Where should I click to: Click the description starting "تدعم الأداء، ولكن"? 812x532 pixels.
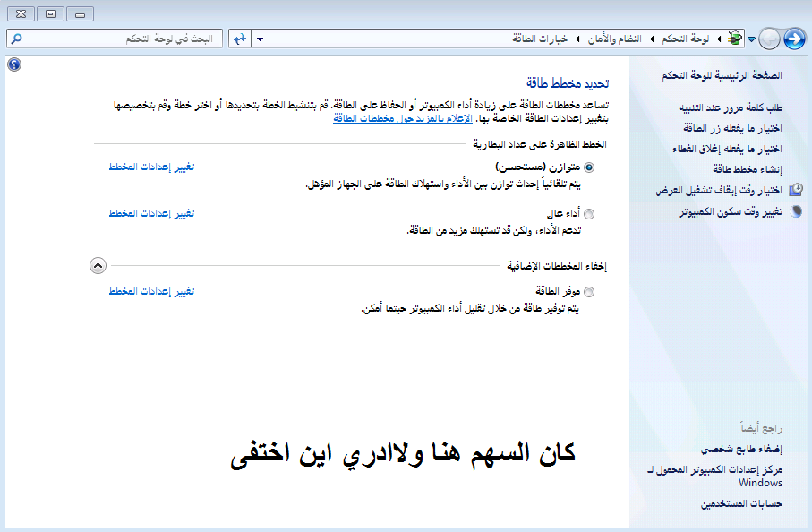pos(494,231)
